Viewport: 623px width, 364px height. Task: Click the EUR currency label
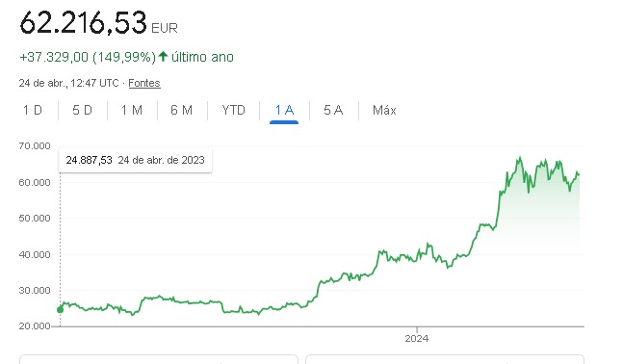[165, 28]
